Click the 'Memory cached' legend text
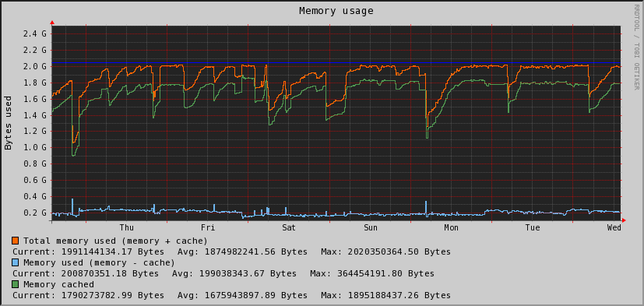This screenshot has width=644, height=306. [58, 284]
